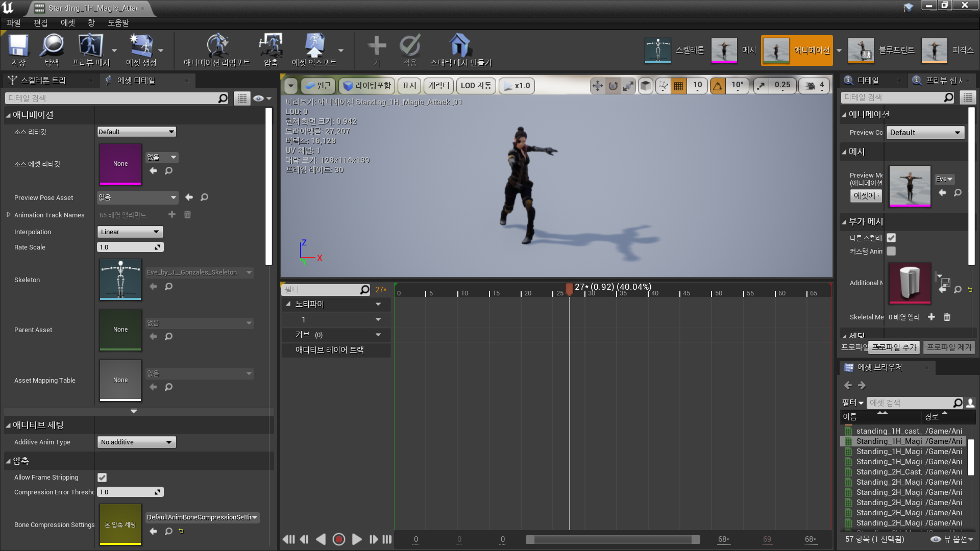Open the Additive Anim Type dropdown
Screen dimensions: 980x551
point(136,442)
